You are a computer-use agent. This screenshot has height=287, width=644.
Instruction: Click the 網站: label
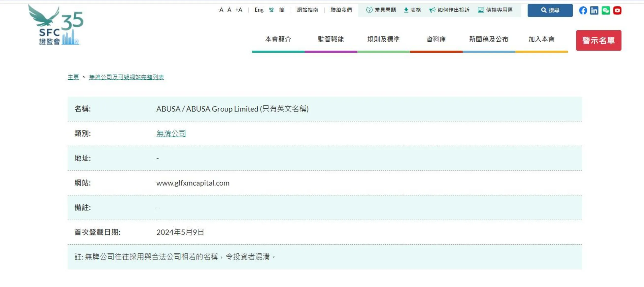83,183
